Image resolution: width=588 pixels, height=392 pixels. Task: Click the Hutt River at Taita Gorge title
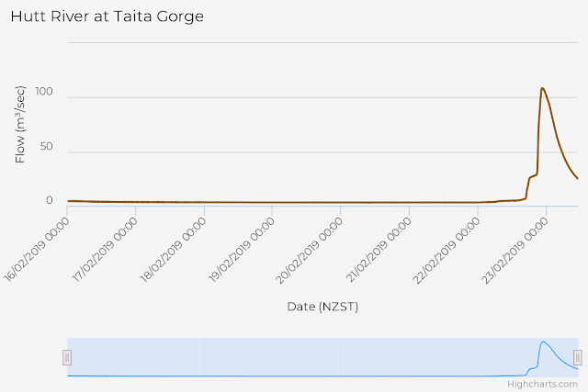107,17
